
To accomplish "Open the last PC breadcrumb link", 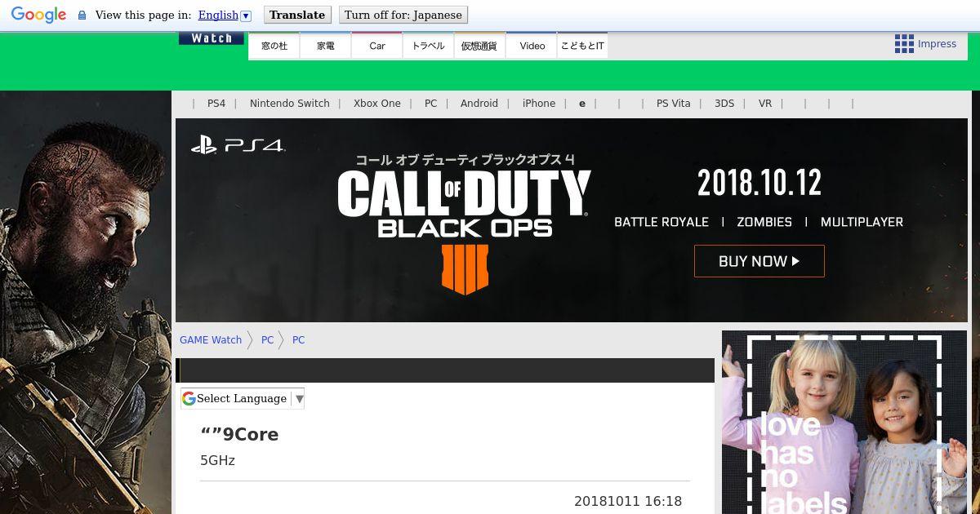I will (x=298, y=340).
